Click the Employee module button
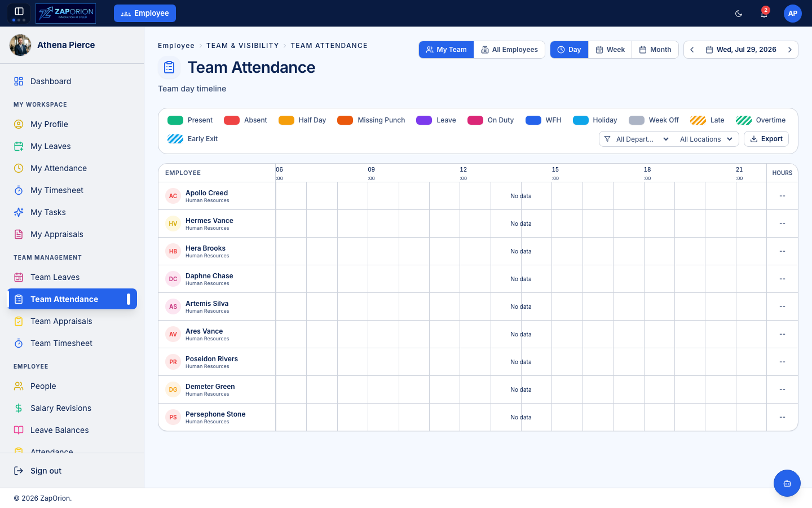The width and height of the screenshot is (812, 508). point(145,13)
